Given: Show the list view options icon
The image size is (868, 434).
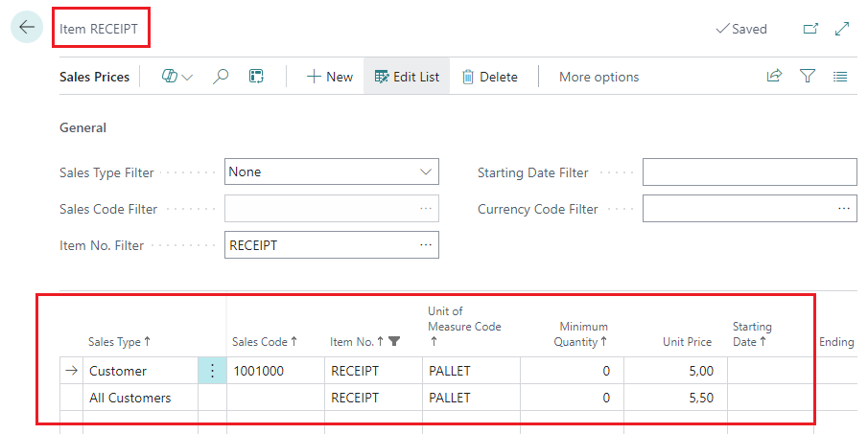Looking at the screenshot, I should [840, 77].
